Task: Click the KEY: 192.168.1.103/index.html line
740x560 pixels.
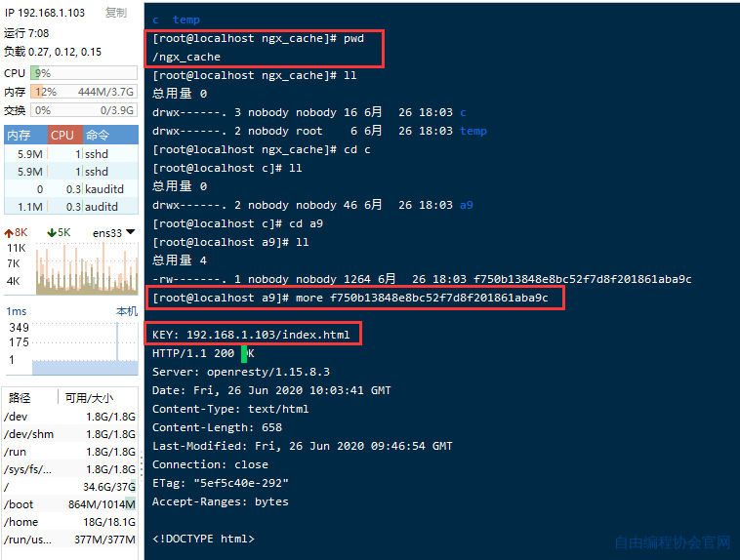Action: pos(251,335)
